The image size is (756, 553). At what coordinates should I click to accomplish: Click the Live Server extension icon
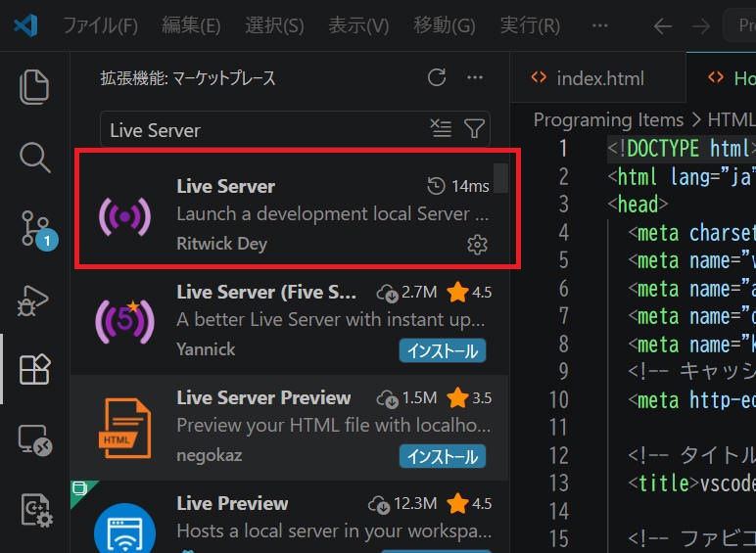[x=125, y=216]
